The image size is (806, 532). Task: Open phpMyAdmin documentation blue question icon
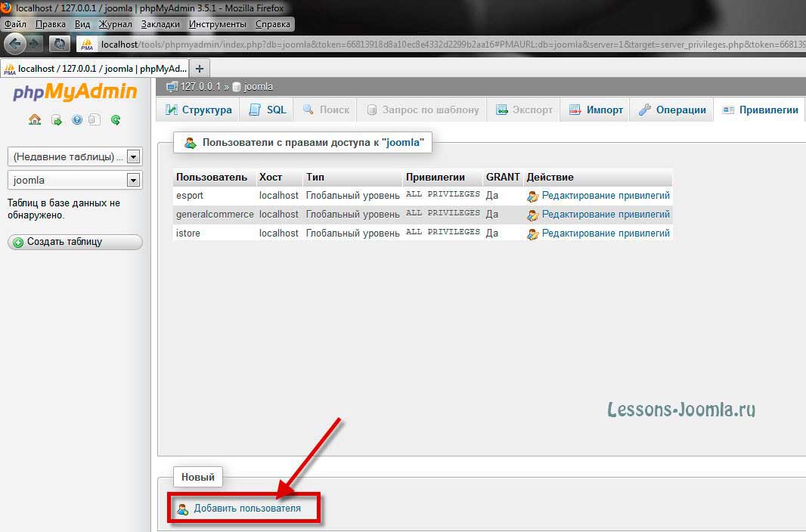tap(77, 119)
